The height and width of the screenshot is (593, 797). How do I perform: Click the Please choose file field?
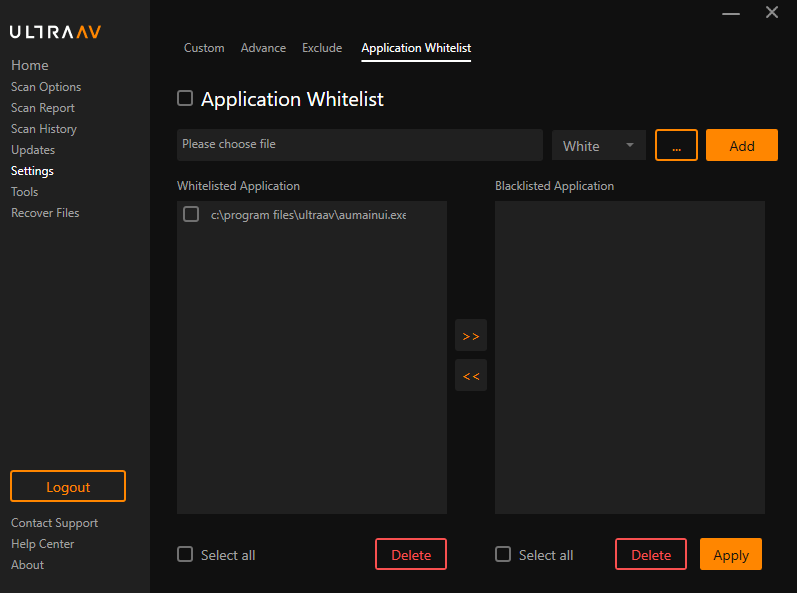click(x=360, y=145)
